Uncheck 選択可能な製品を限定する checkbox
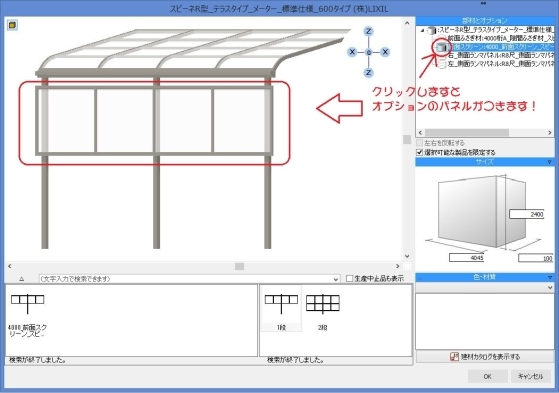559x393 pixels. tap(420, 152)
